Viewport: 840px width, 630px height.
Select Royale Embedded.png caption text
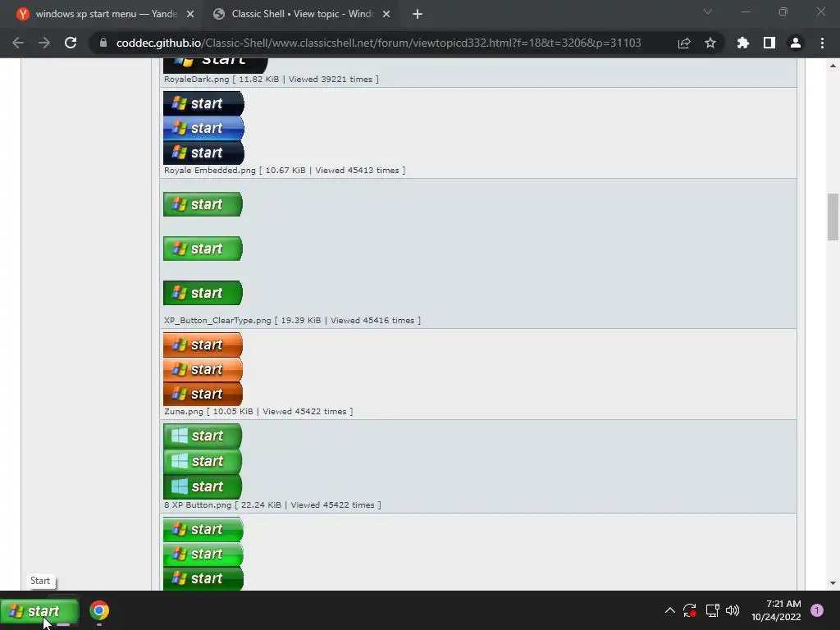pos(285,171)
